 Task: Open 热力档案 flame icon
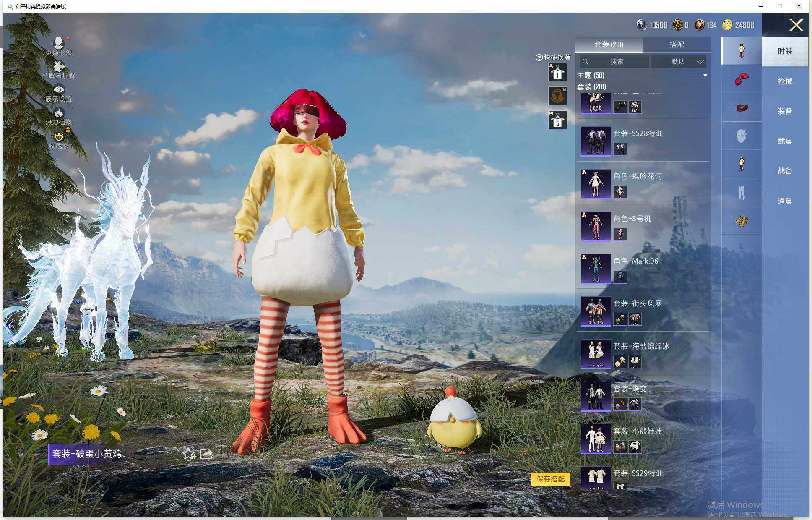59,112
